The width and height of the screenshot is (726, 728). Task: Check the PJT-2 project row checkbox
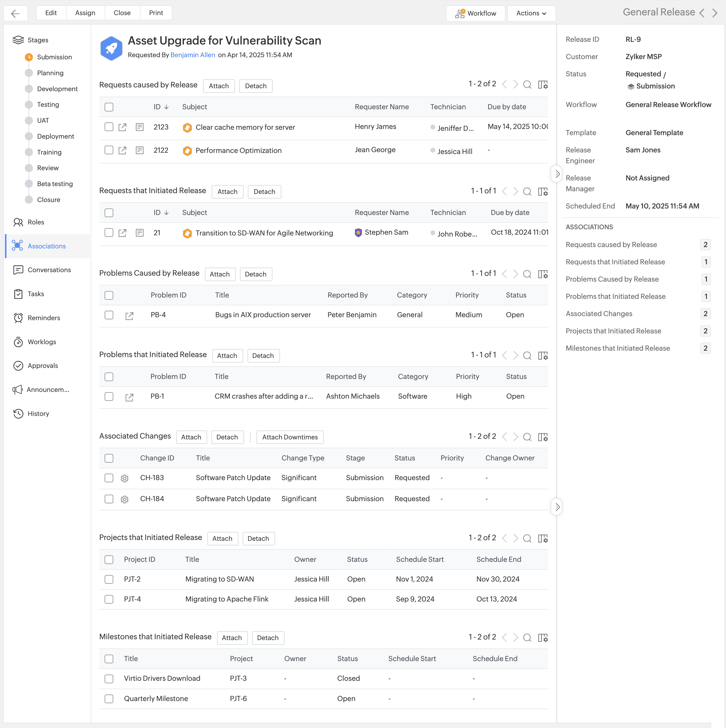point(109,579)
